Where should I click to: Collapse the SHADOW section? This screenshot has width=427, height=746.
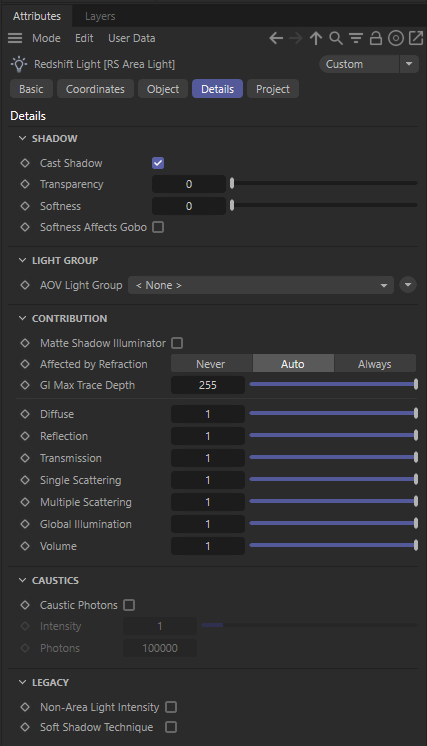[22, 138]
